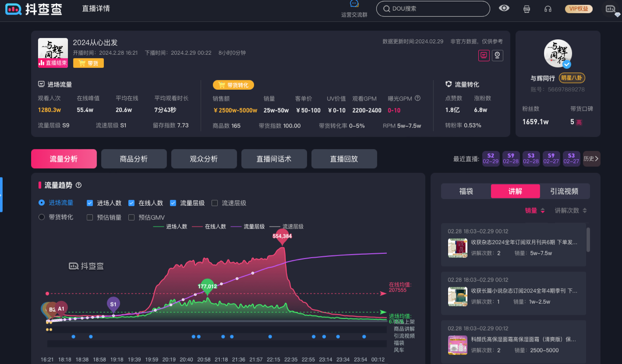Click the eye monitoring icon in header
The height and width of the screenshot is (364, 622).
(504, 8)
